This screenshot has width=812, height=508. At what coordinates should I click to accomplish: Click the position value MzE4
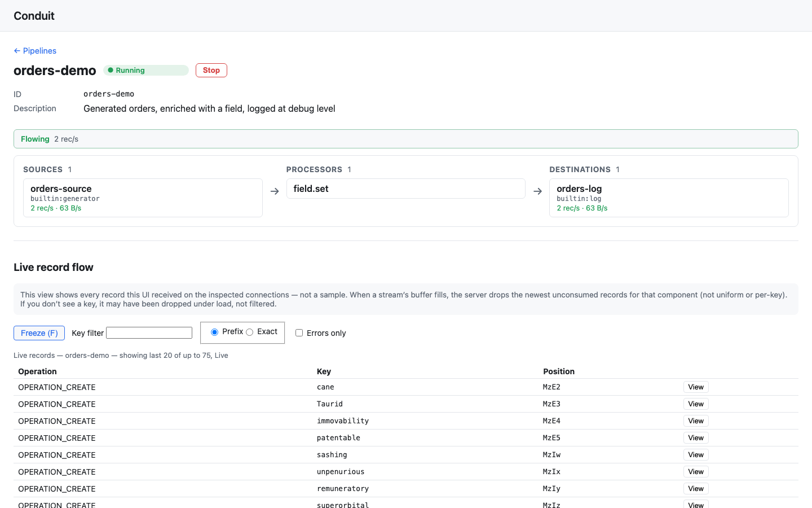[551, 421]
